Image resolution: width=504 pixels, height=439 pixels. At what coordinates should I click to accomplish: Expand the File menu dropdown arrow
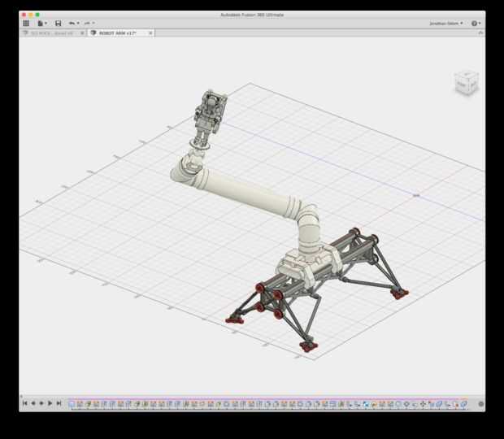click(46, 23)
